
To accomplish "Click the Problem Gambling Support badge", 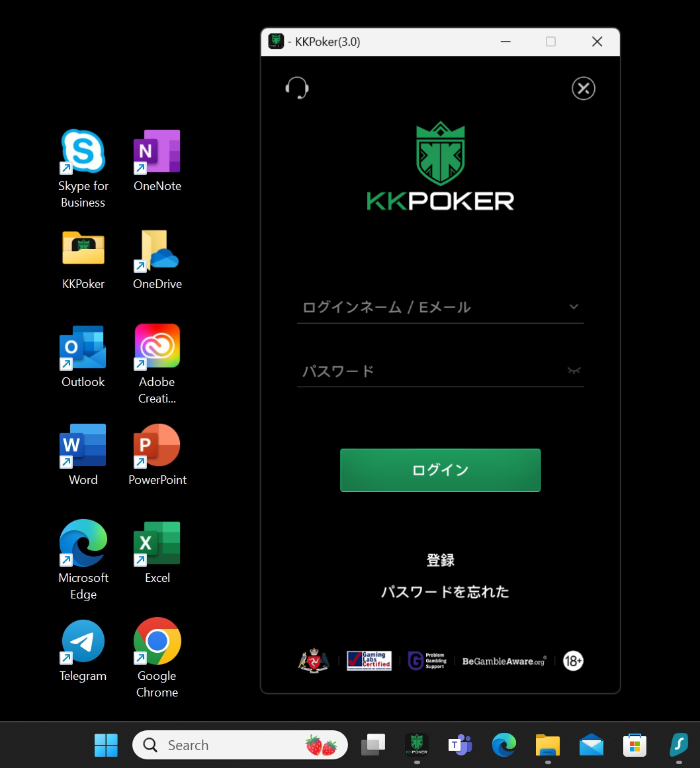I will point(427,661).
